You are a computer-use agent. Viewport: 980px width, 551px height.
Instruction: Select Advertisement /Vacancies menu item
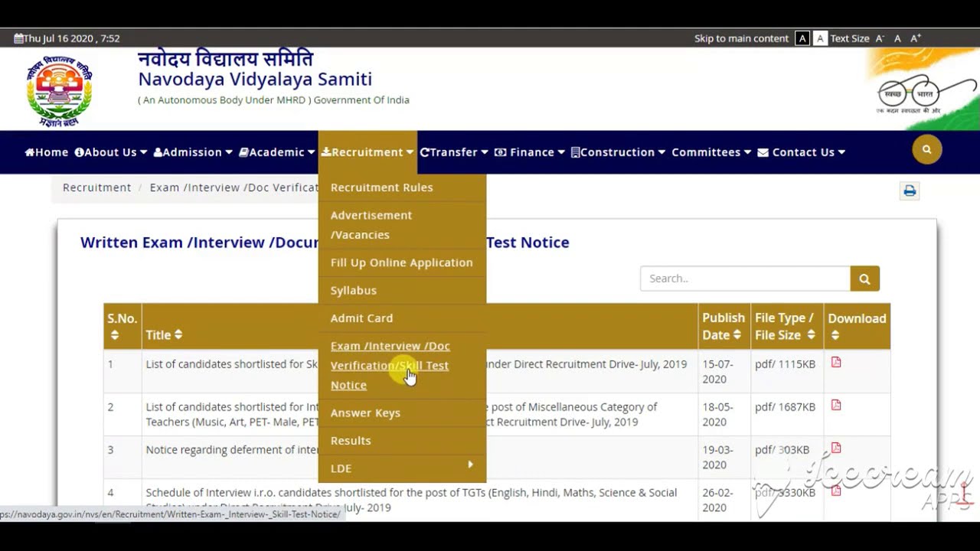402,225
